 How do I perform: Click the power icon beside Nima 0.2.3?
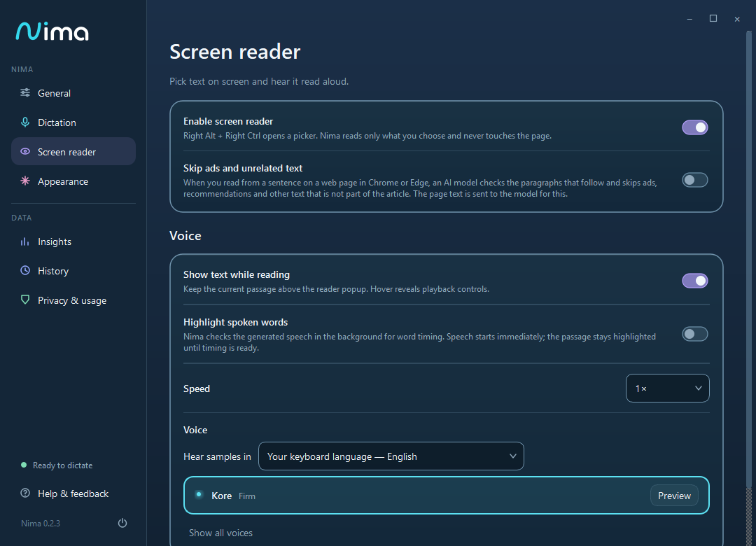[122, 523]
